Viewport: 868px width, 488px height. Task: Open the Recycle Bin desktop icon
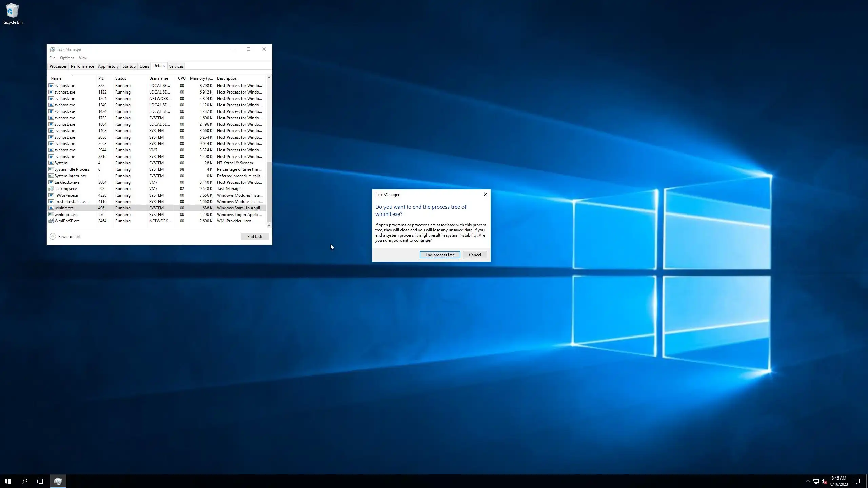(12, 14)
